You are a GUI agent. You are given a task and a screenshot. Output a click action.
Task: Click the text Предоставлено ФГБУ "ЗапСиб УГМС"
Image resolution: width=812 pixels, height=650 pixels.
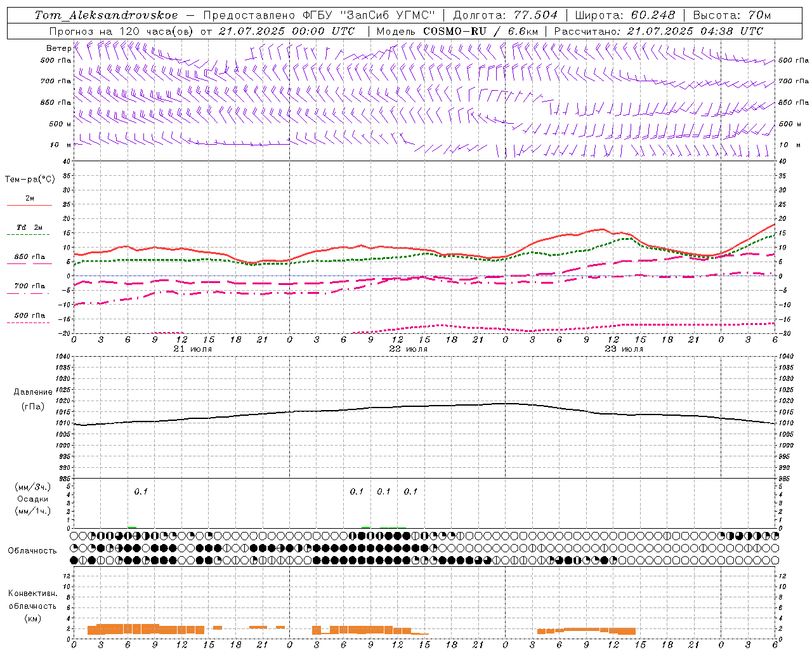pos(319,15)
